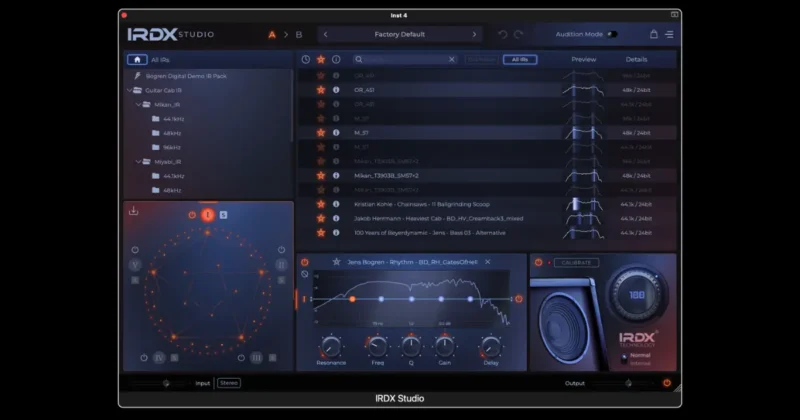Select state B
800x420 pixels.
click(x=299, y=34)
